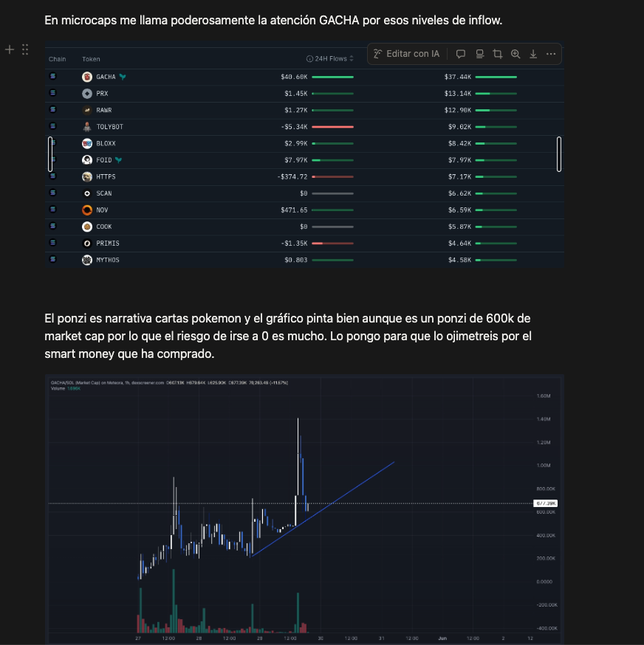Click the 24H Flows sort arrows

[352, 59]
